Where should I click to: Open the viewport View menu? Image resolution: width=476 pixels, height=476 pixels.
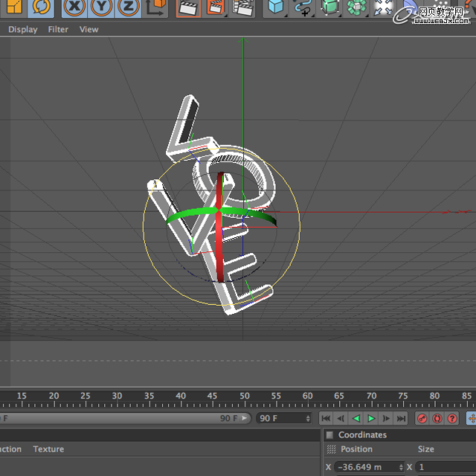click(x=89, y=30)
